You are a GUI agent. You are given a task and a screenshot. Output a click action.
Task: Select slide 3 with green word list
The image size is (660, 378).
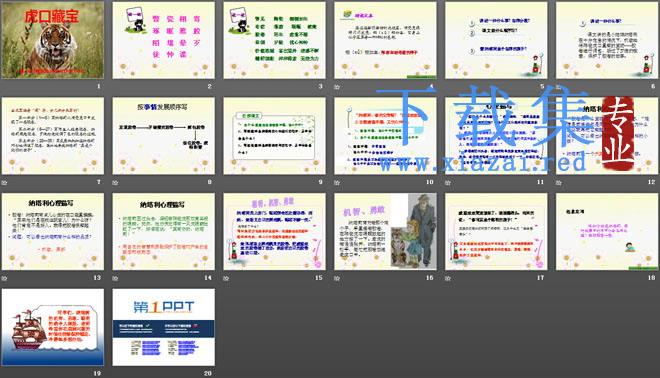[274, 40]
